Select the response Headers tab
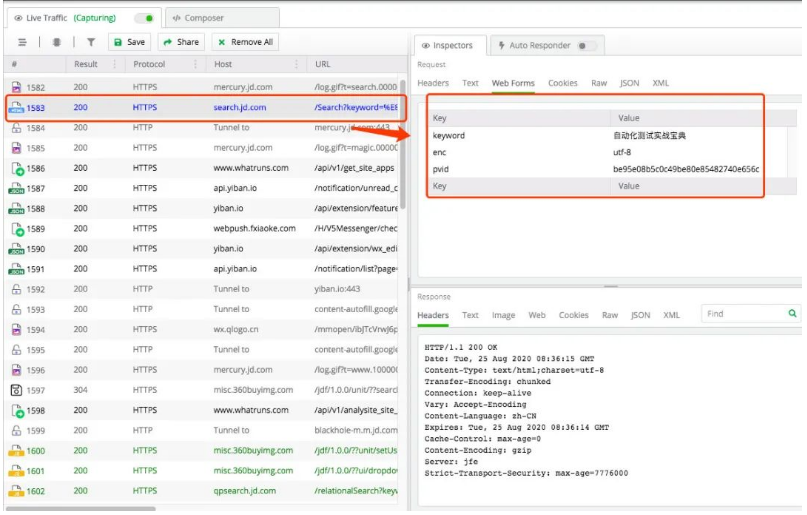The width and height of the screenshot is (807, 515). (433, 315)
